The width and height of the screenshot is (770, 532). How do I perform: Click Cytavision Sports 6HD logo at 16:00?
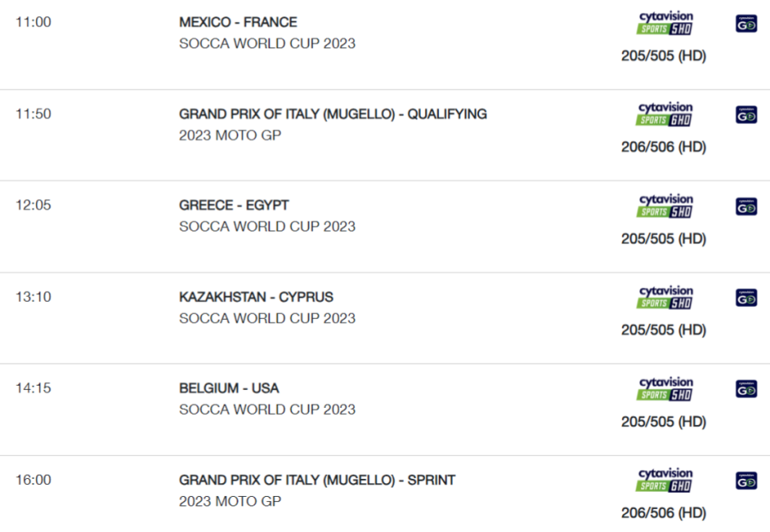(665, 480)
